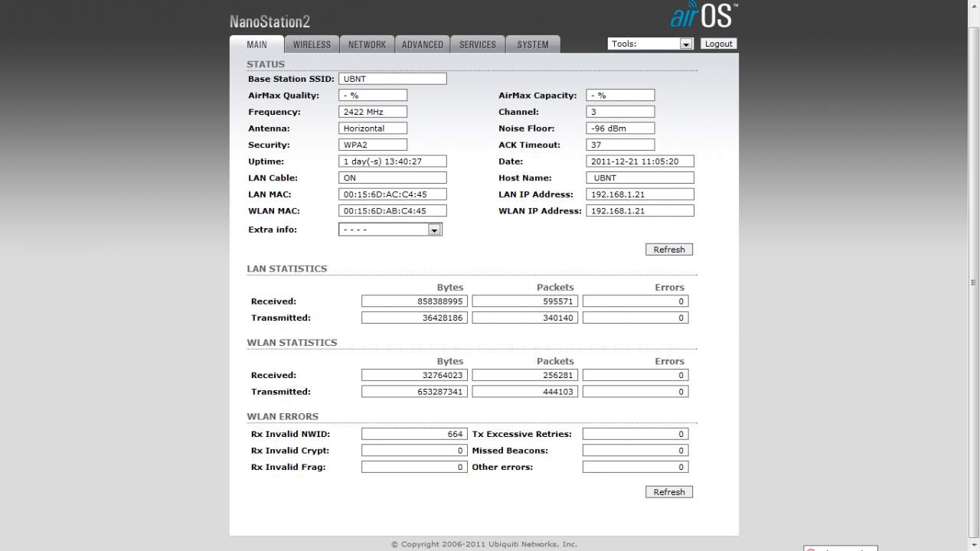Select the Host Name field
Viewport: 980px width, 551px height.
[x=639, y=178]
